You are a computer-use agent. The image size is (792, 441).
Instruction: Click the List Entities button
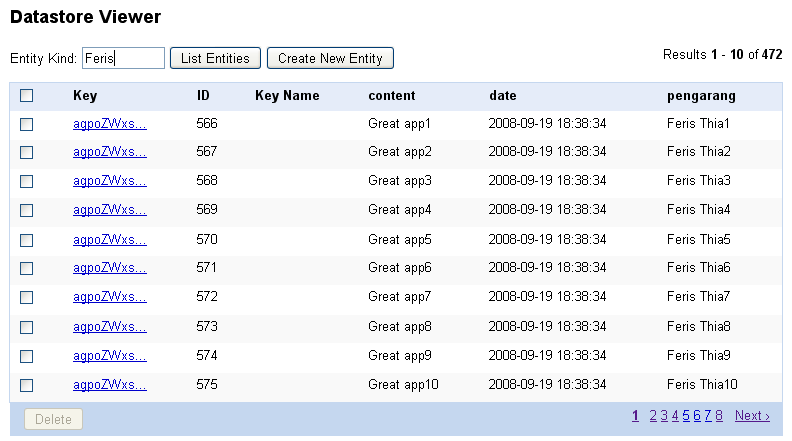click(x=215, y=58)
